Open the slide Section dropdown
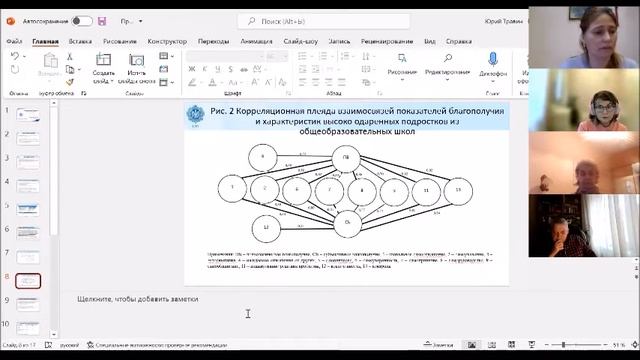The height and width of the screenshot is (360, 640). click(167, 82)
